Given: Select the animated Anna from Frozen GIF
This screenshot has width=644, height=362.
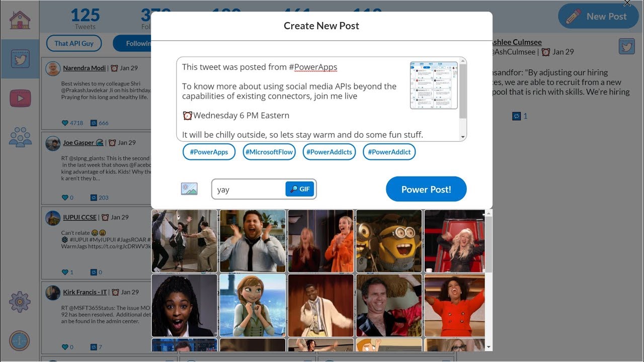Looking at the screenshot, I should 253,305.
